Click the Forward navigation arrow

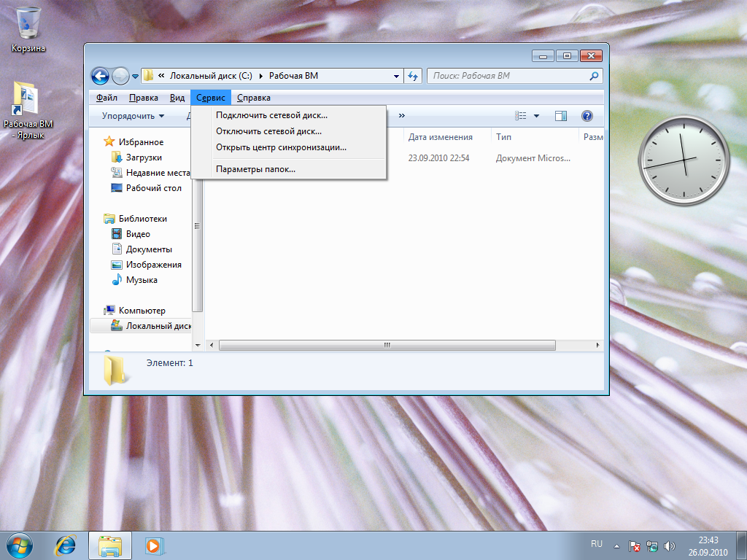(120, 76)
